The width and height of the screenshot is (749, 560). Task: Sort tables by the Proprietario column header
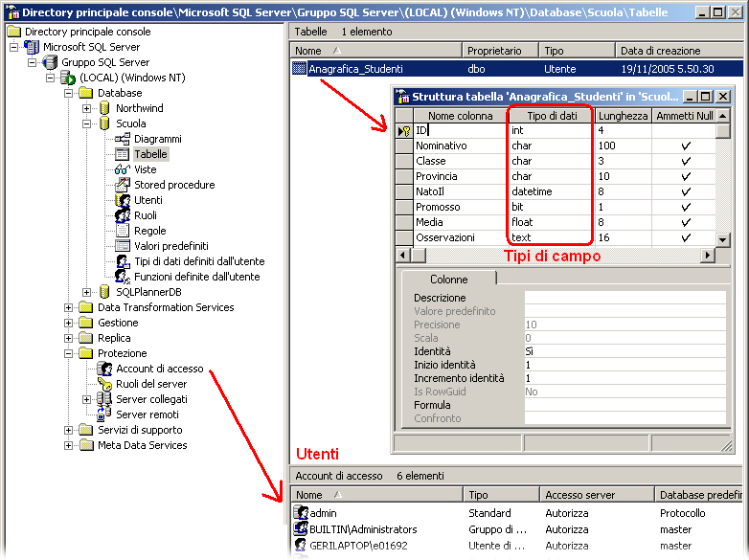tap(500, 51)
